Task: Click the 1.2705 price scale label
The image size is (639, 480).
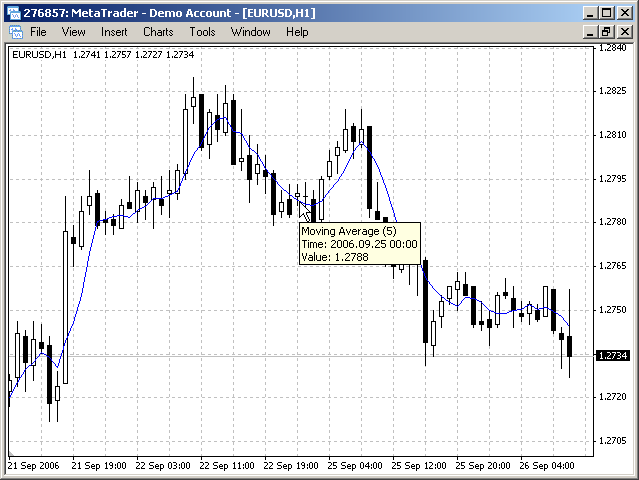Action: (x=613, y=441)
